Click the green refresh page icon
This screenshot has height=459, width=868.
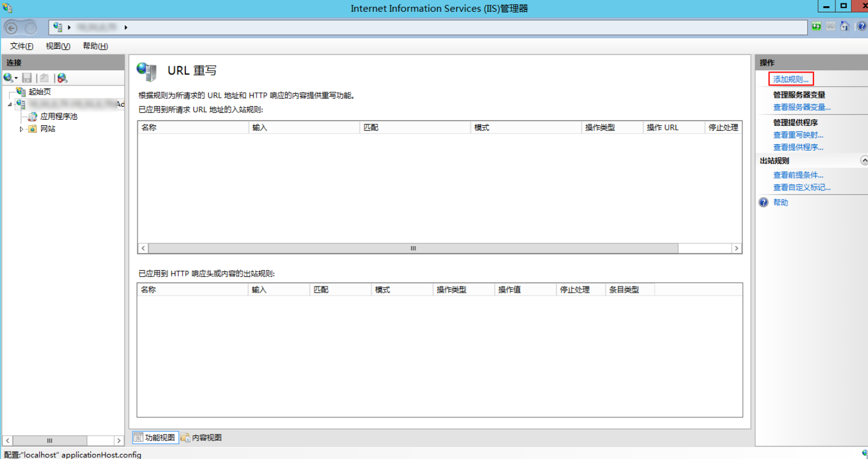[x=816, y=26]
